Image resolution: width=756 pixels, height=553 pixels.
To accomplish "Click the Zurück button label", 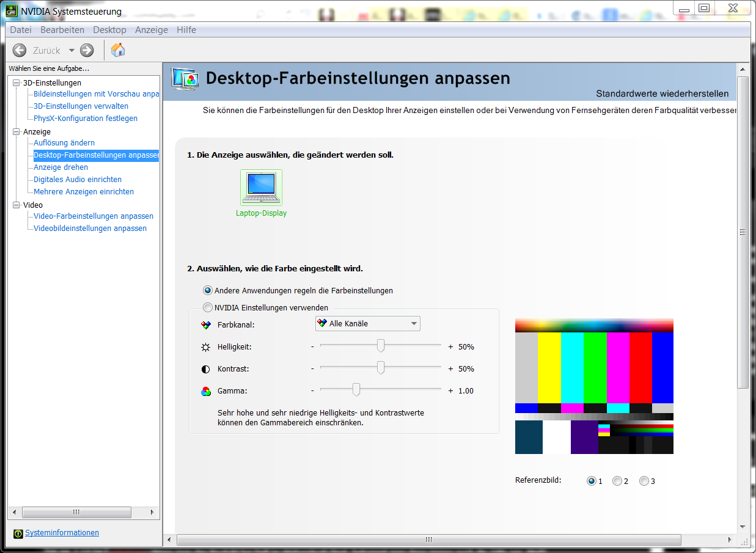I will 46,51.
